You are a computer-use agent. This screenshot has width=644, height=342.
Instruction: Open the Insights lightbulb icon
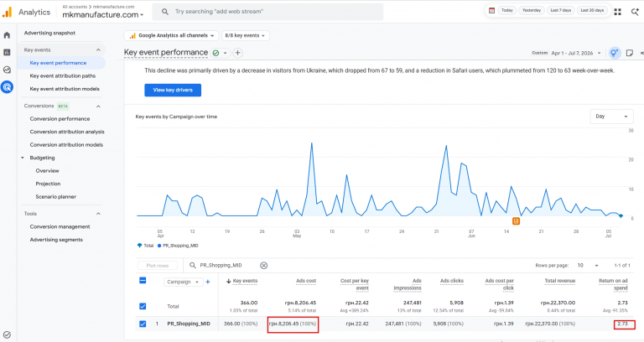(x=614, y=53)
